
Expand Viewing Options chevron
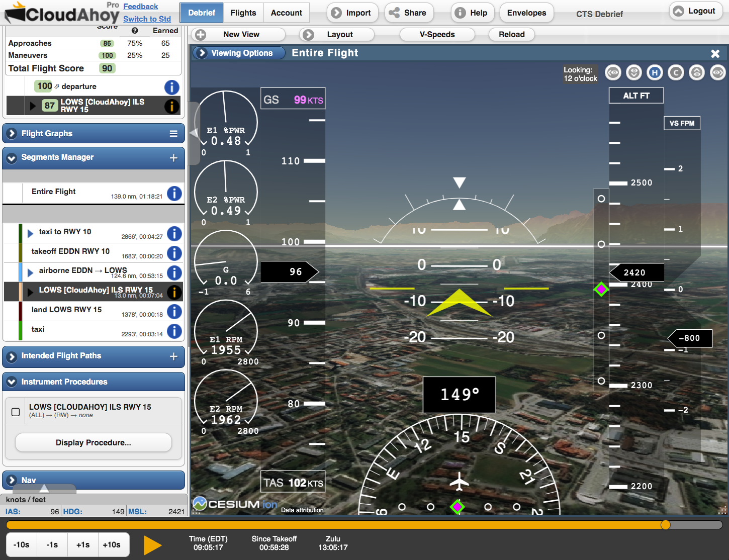[202, 53]
